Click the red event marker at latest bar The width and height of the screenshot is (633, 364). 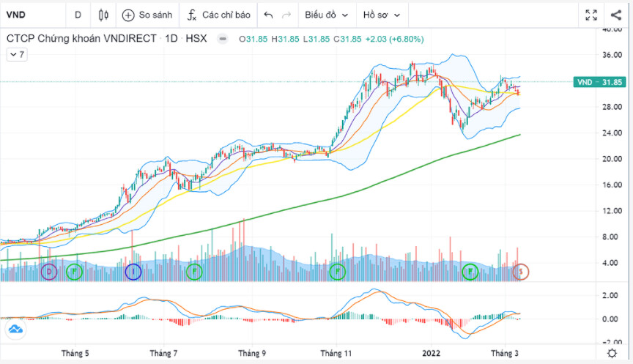click(x=521, y=272)
